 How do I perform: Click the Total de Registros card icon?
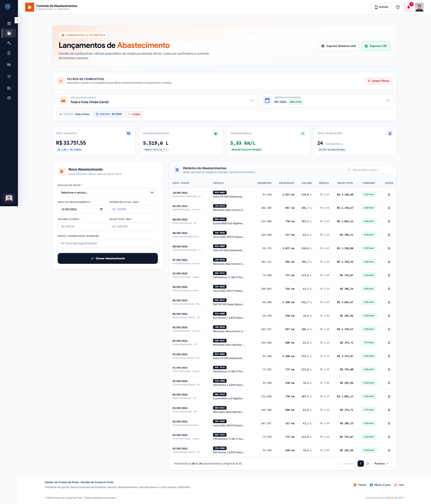[x=390, y=133]
